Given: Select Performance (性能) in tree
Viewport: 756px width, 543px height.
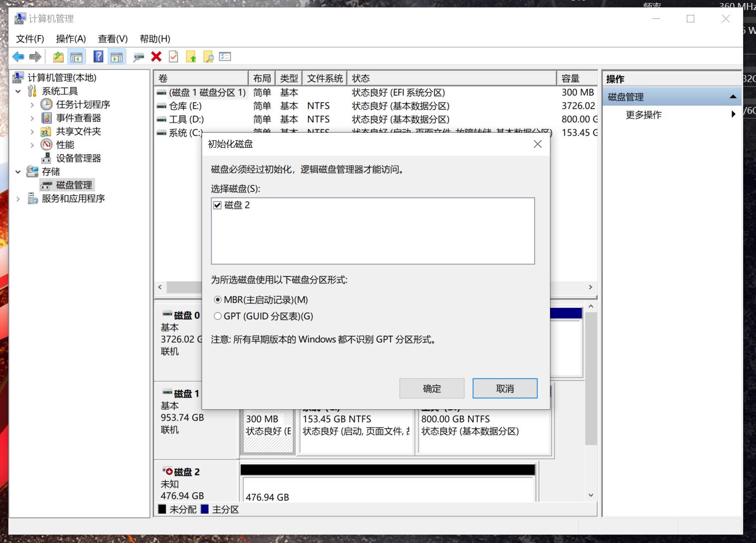Looking at the screenshot, I should pos(65,145).
